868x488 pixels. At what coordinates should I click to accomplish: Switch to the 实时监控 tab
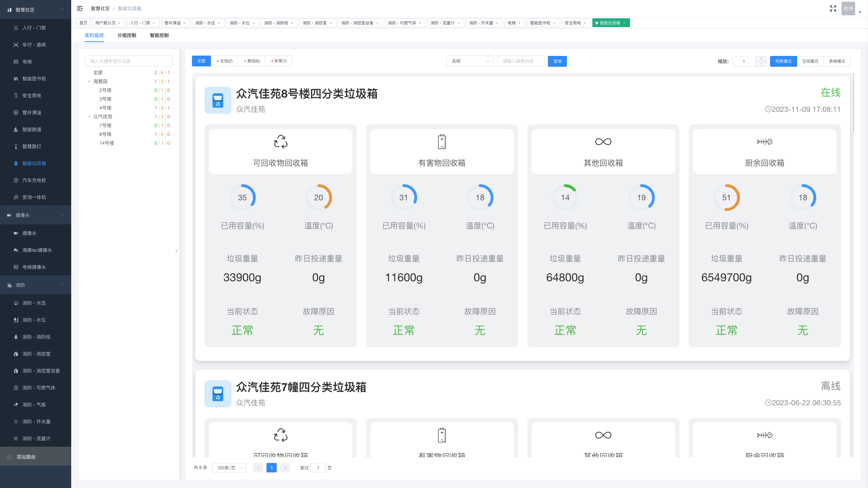tap(94, 35)
